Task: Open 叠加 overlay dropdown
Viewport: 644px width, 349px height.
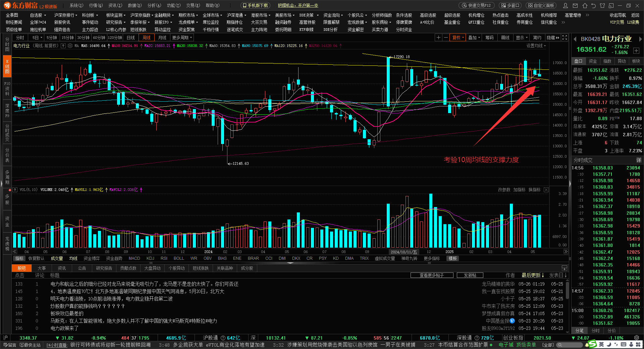Action: pos(474,38)
